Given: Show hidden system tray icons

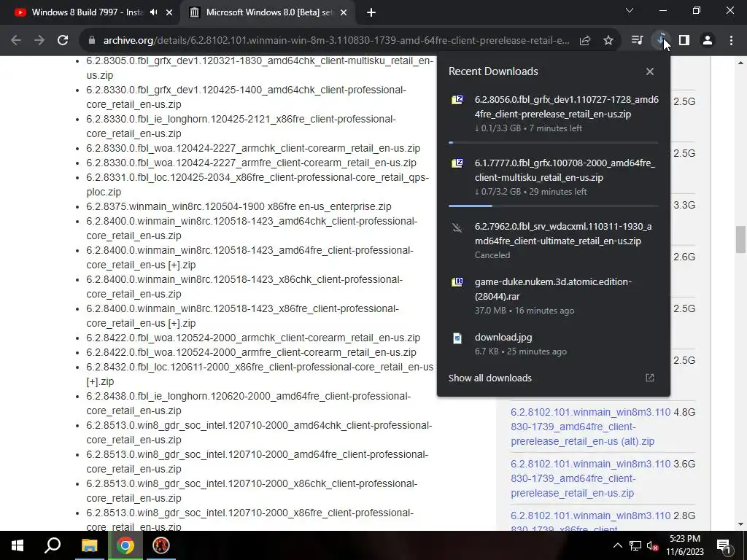Looking at the screenshot, I should pos(617,545).
